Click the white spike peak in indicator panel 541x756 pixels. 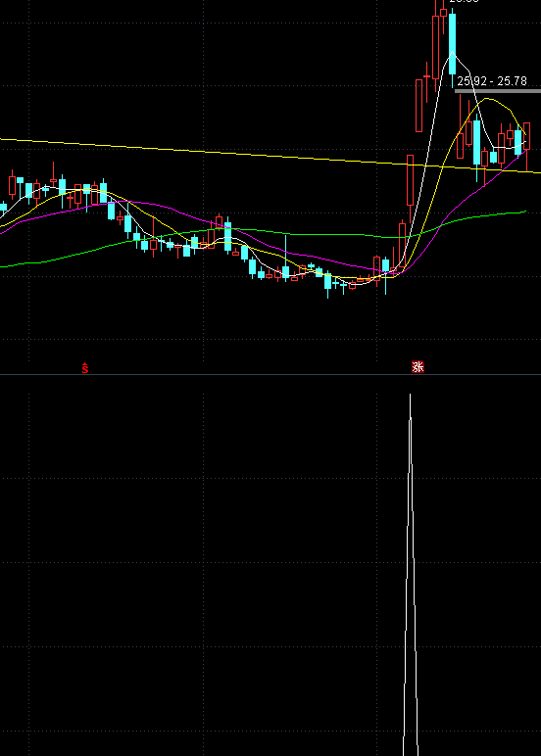coord(411,397)
